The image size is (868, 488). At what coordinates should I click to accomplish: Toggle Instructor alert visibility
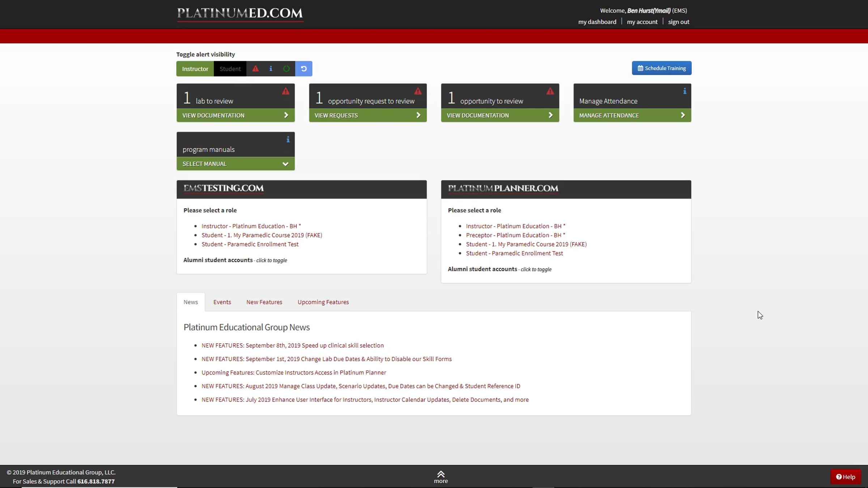(195, 69)
